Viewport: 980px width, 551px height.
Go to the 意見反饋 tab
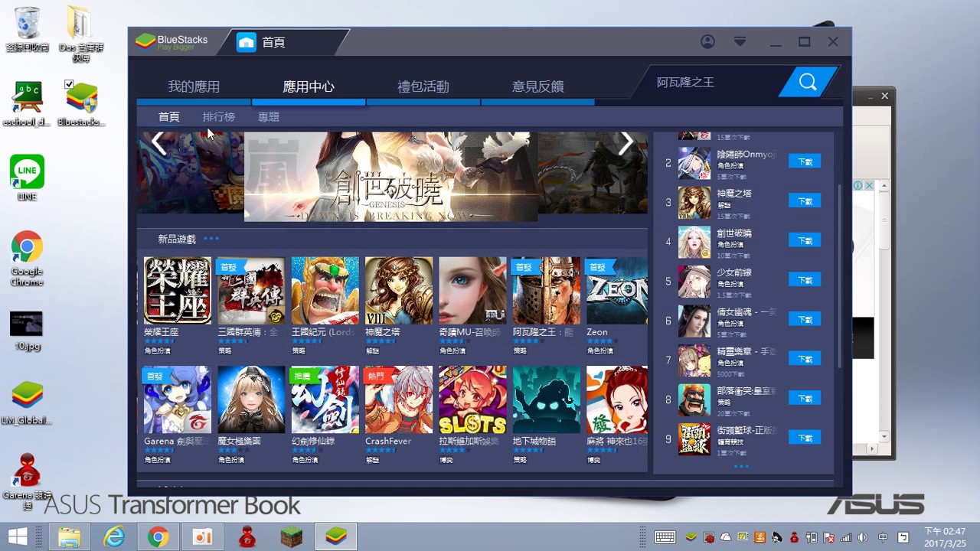538,86
